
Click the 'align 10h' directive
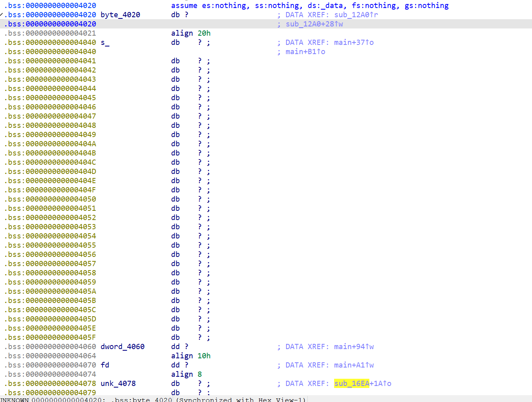point(191,356)
